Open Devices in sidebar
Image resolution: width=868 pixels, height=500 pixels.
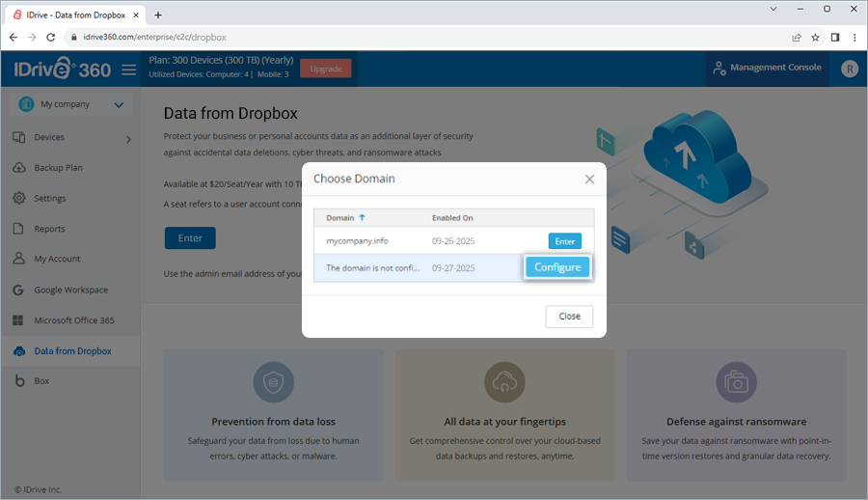click(49, 137)
